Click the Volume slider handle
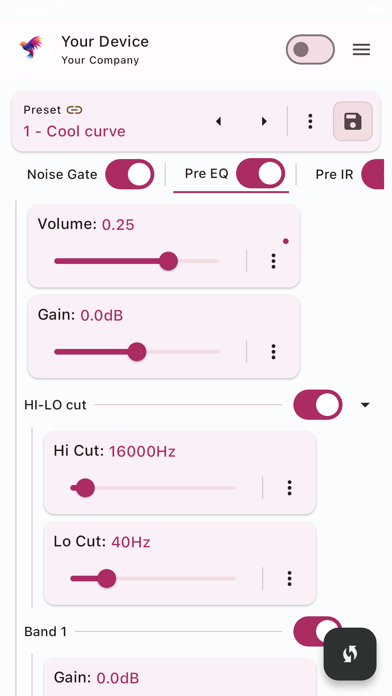 (168, 261)
